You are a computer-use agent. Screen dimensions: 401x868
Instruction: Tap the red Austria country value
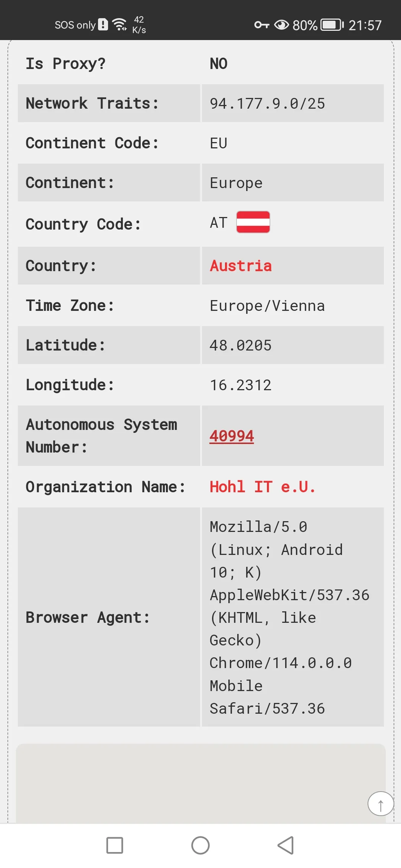coord(241,266)
